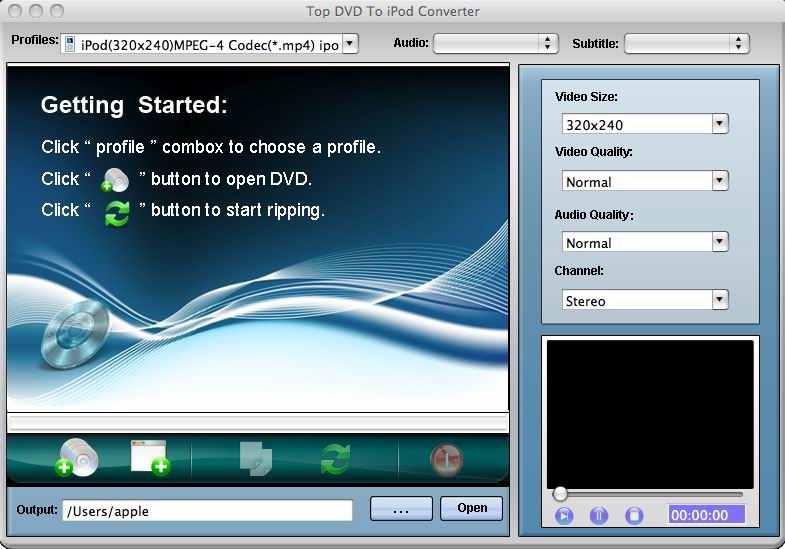Stop the preview playback
The image size is (785, 549).
tap(634, 515)
